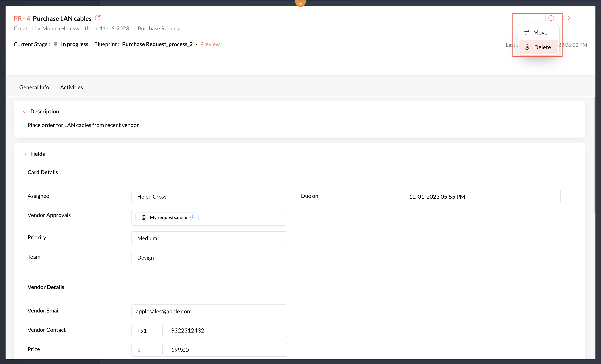Open the Assignee field showing Helen Cross

point(209,196)
